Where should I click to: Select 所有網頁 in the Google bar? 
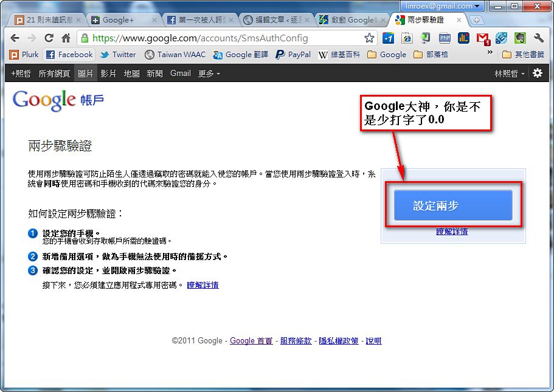(54, 74)
